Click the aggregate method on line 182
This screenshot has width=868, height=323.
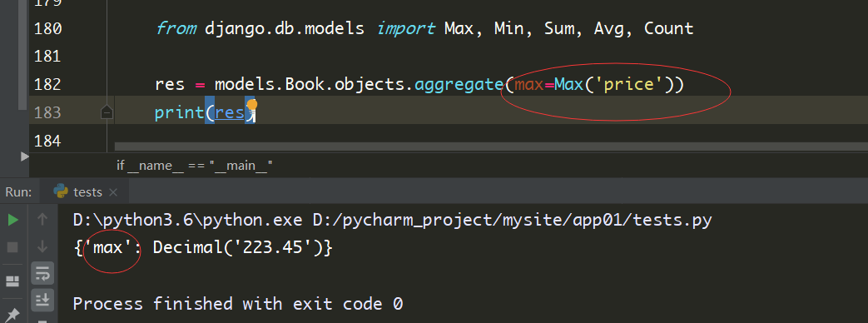pos(459,85)
